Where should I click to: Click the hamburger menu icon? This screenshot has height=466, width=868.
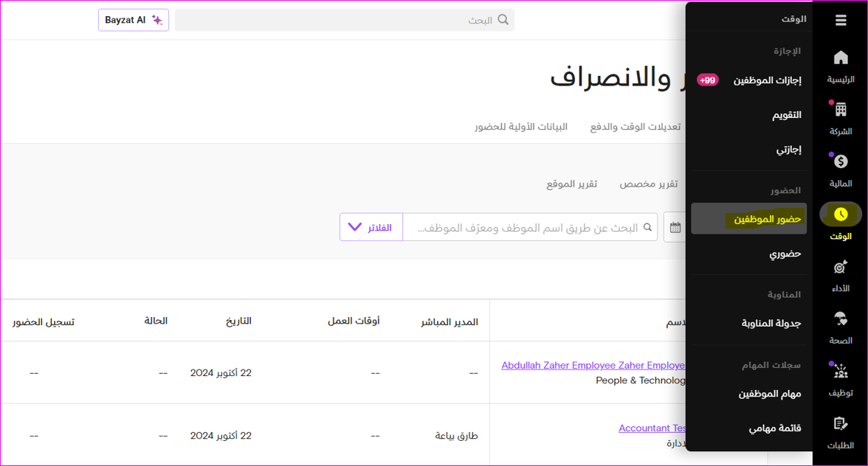[841, 21]
